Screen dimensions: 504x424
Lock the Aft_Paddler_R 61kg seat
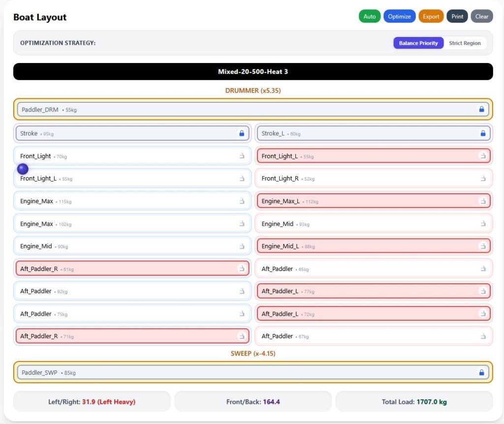coord(242,269)
